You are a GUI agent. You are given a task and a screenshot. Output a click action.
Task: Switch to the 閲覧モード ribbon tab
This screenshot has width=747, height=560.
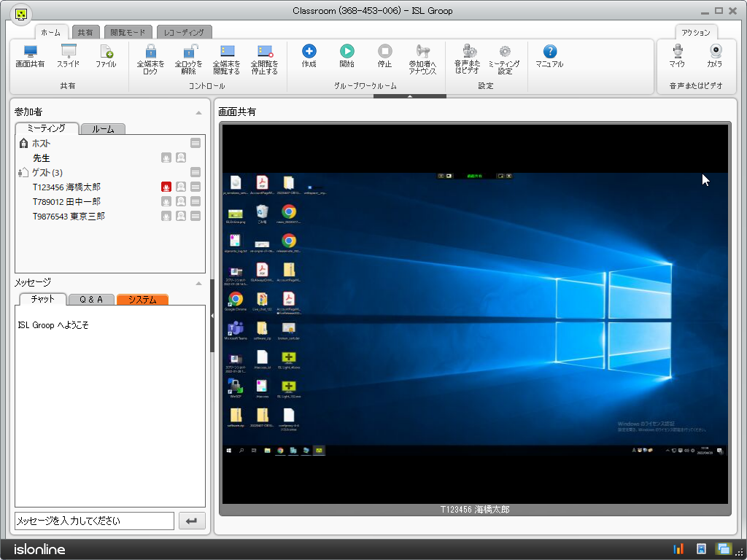pyautogui.click(x=128, y=32)
